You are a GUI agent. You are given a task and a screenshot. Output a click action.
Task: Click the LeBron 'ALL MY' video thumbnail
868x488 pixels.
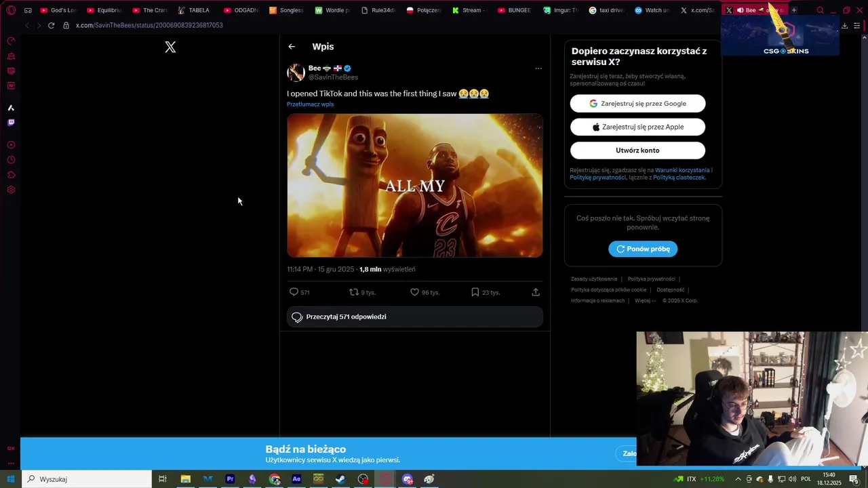tap(414, 186)
